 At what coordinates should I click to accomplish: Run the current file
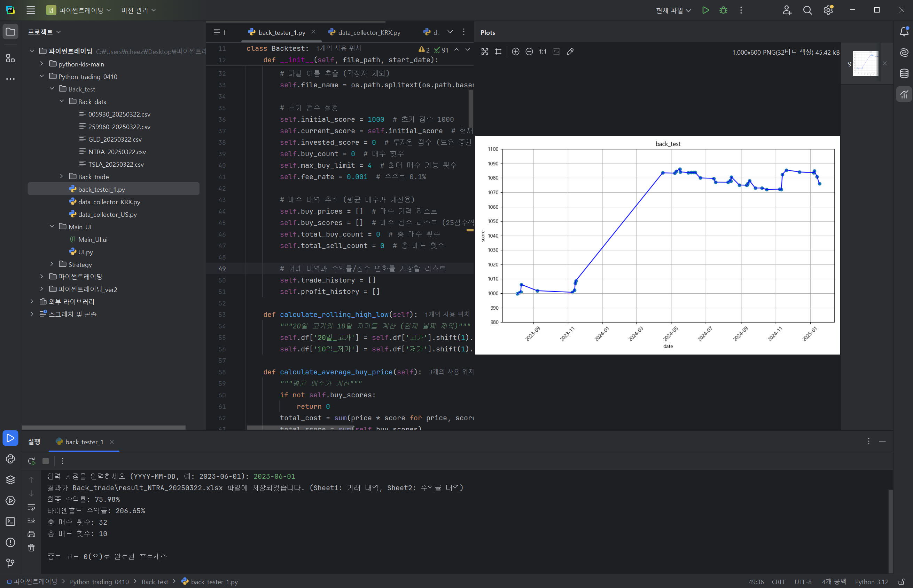tap(705, 10)
